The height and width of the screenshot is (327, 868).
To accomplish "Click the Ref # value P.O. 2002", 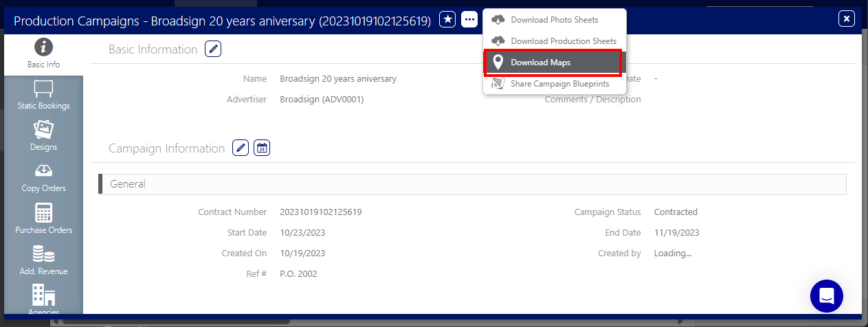I will [298, 273].
